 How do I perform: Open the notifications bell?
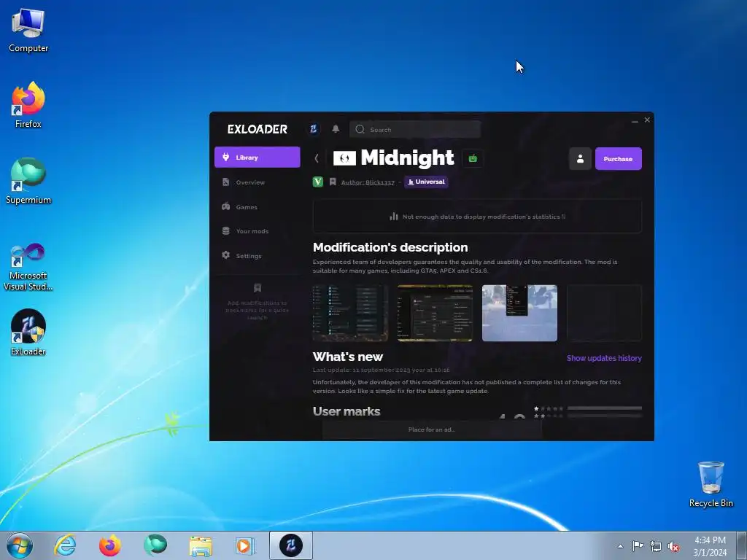click(x=336, y=129)
